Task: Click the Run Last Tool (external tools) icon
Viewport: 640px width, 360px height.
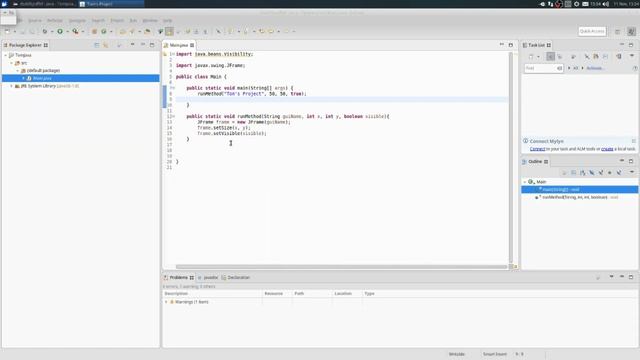Action: click(x=76, y=31)
